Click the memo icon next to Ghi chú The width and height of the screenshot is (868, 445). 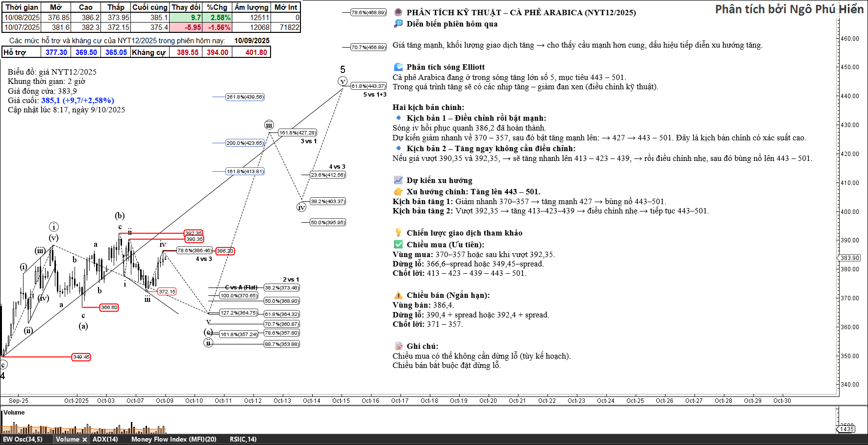coord(398,346)
